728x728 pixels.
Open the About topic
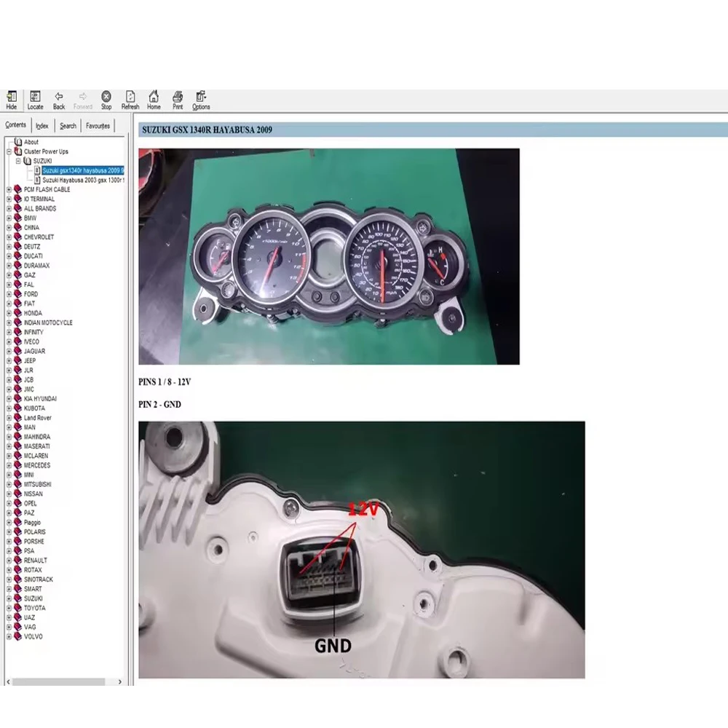tap(31, 142)
